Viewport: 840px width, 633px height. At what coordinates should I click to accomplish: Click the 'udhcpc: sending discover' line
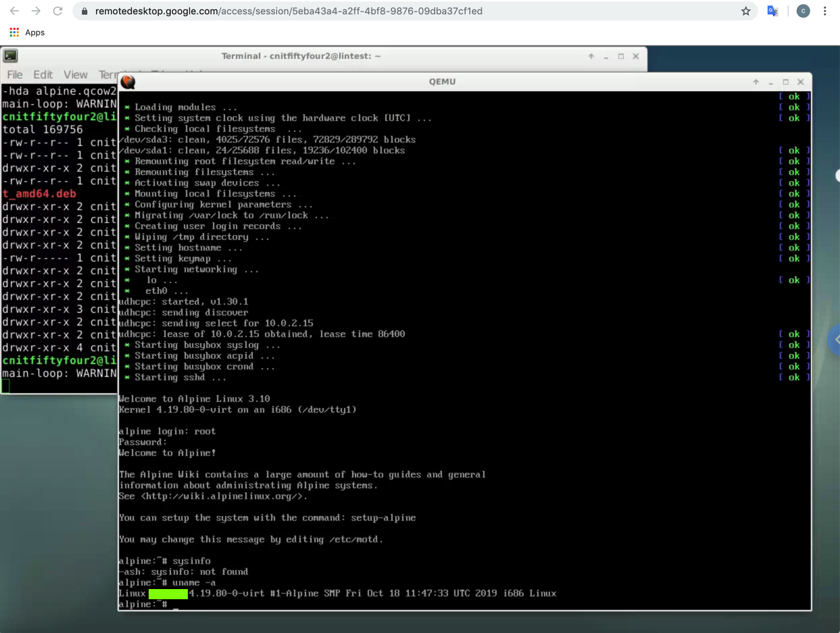[x=183, y=312]
